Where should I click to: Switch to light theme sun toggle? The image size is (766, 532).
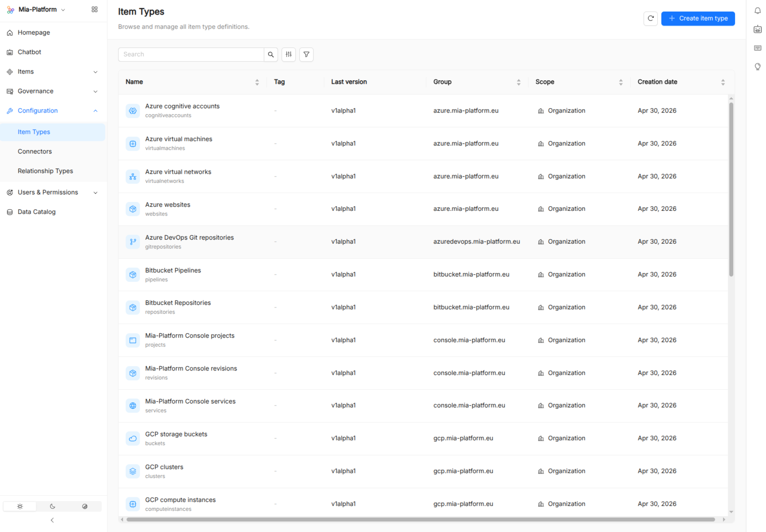[20, 506]
